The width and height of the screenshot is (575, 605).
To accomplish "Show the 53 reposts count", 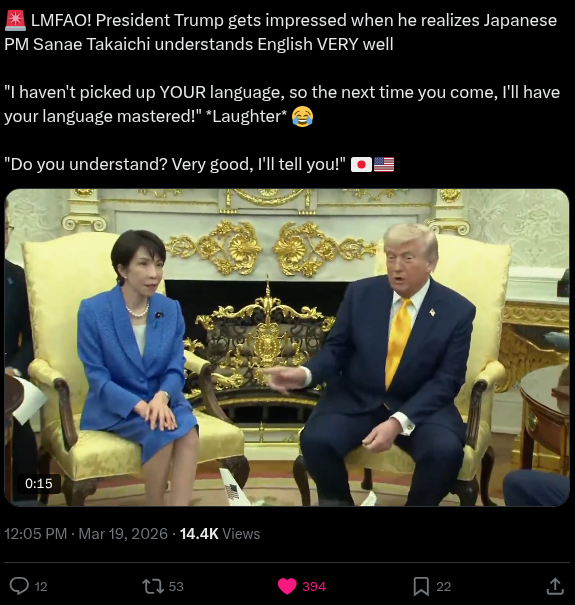I will coord(176,586).
